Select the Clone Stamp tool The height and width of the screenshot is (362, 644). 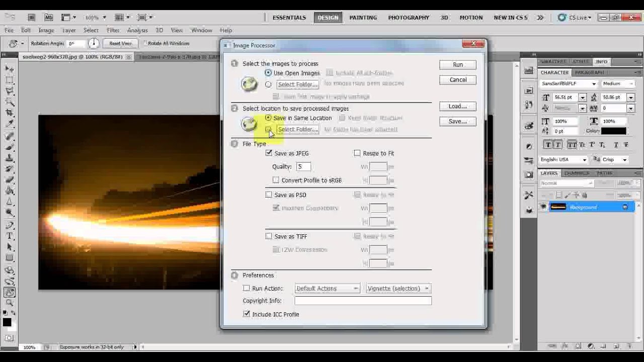(9, 158)
